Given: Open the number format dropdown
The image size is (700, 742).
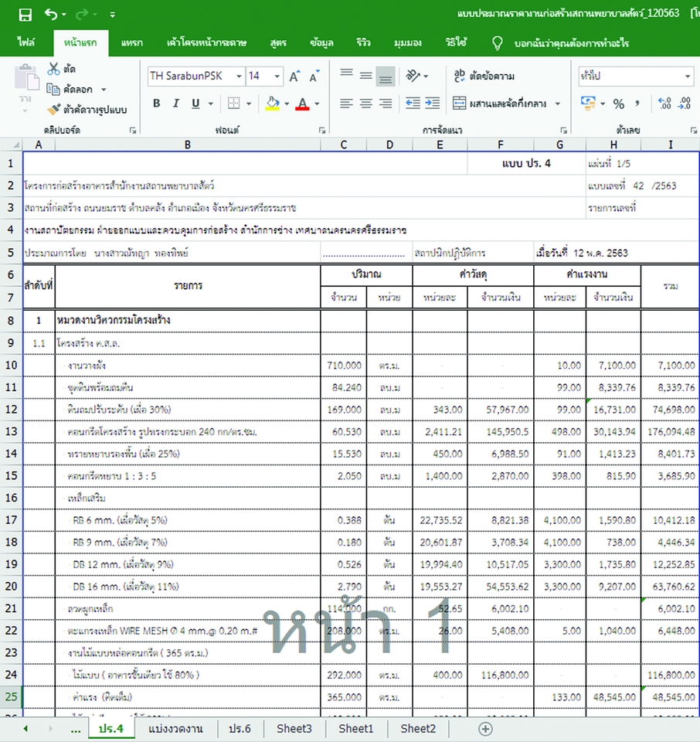Looking at the screenshot, I should (x=687, y=77).
